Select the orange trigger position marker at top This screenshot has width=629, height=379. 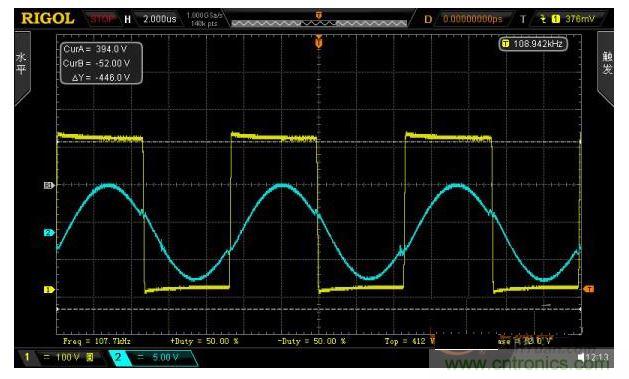319,41
